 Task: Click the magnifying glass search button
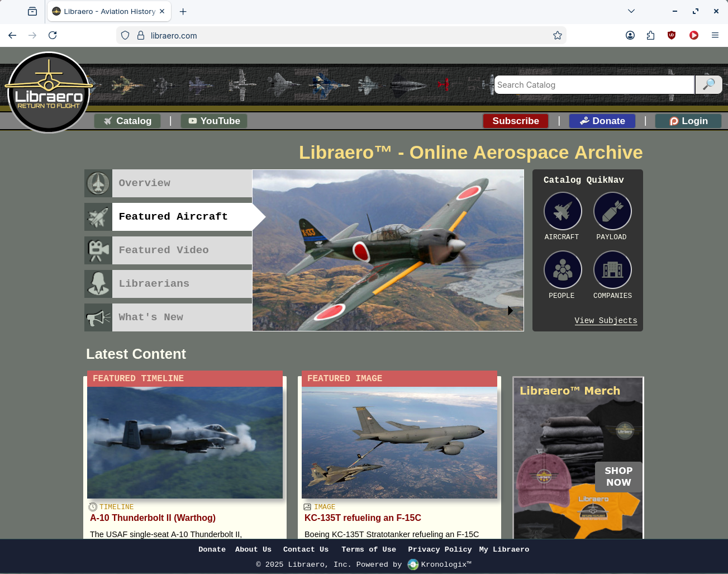point(708,84)
